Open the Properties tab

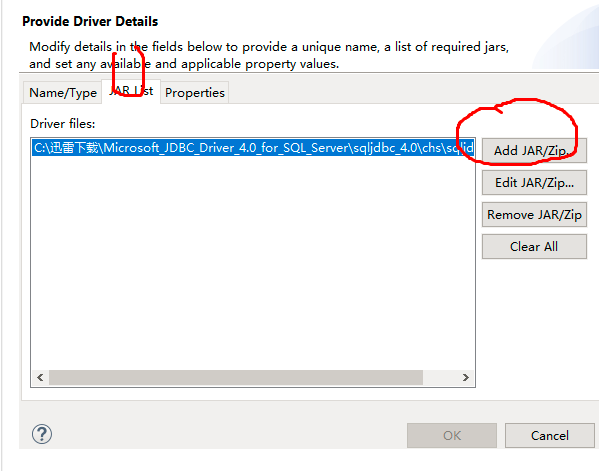(x=195, y=93)
